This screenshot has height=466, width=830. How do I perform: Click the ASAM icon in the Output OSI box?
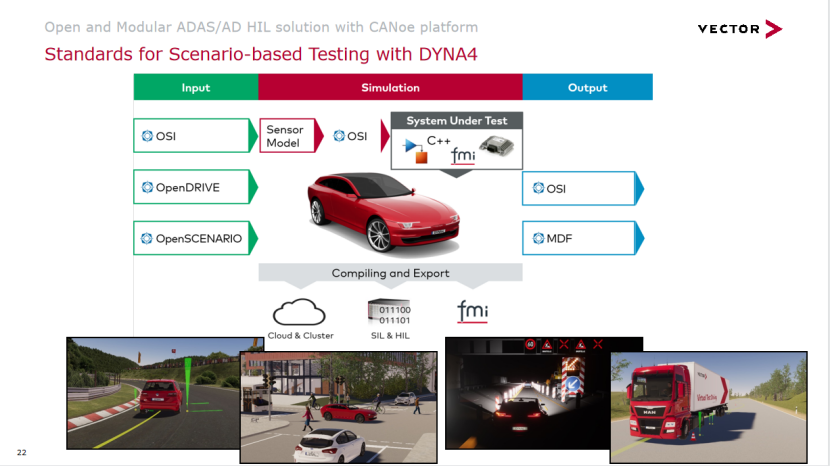[x=538, y=188]
